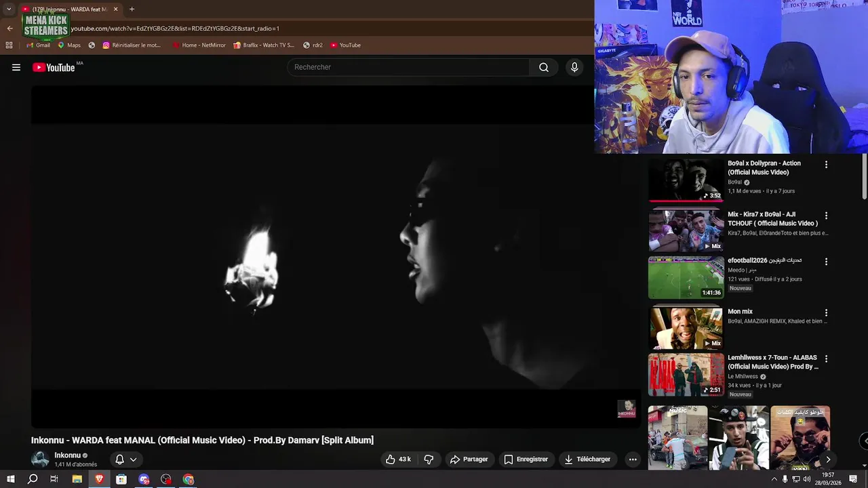Open more actions three-dot menu under video
868x488 pixels.
click(x=633, y=459)
